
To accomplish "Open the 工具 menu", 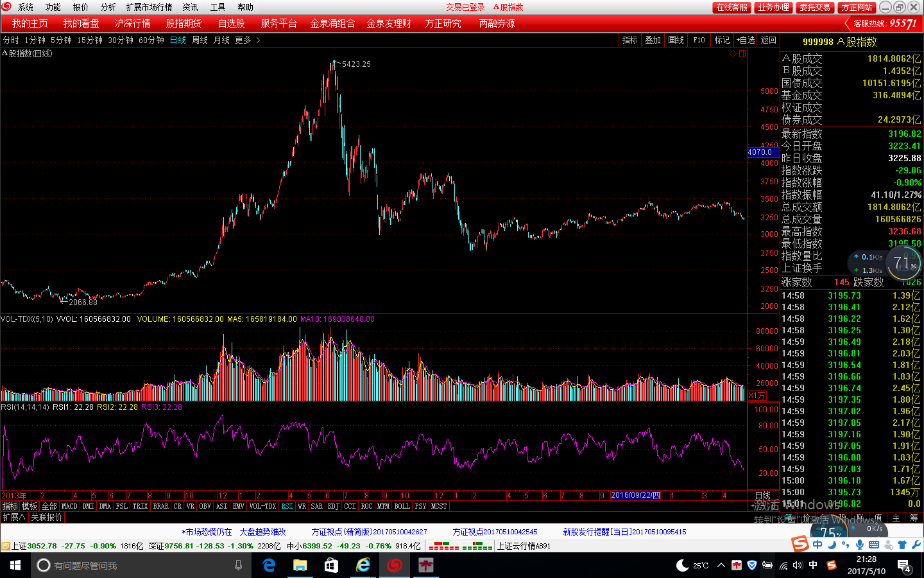I will coord(218,7).
